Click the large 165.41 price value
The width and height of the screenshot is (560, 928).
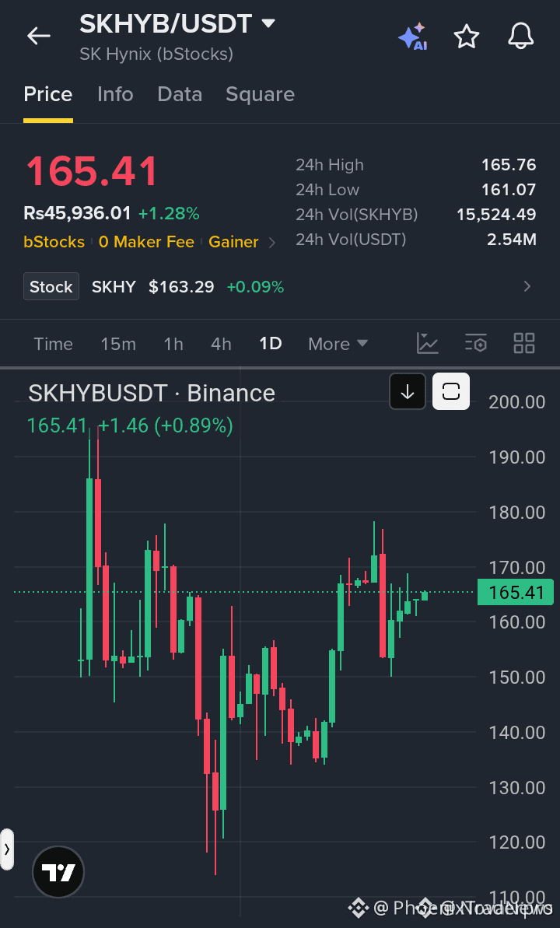point(91,172)
